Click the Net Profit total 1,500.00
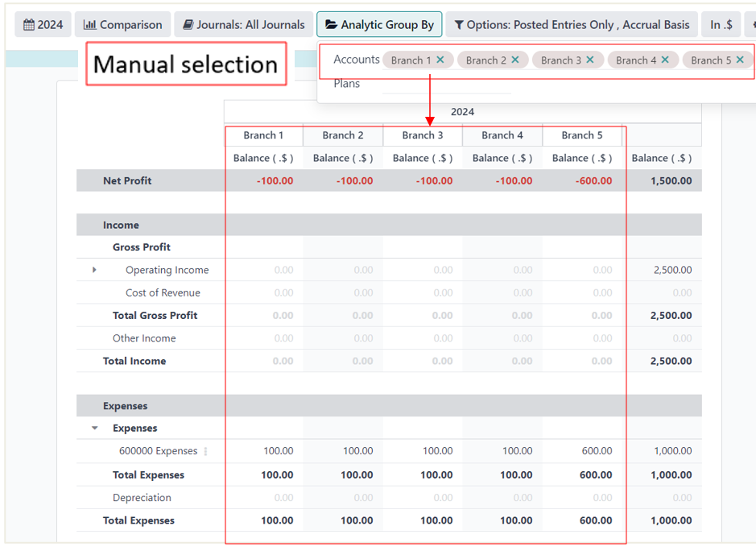 pyautogui.click(x=671, y=181)
